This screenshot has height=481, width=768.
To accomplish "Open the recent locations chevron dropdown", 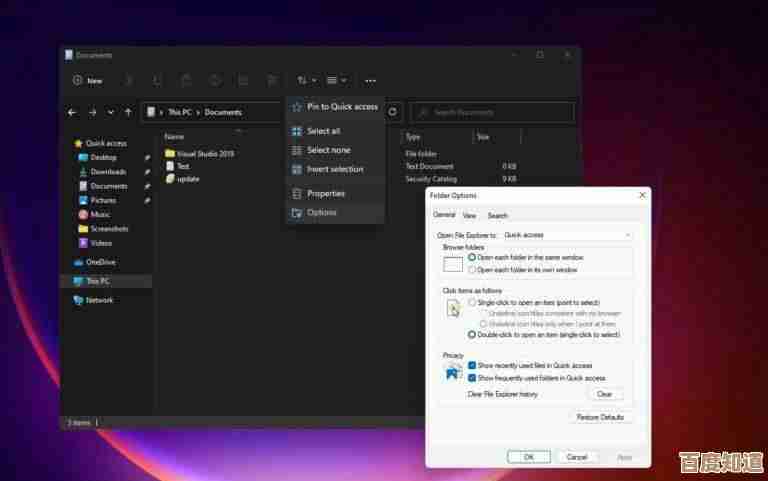I will point(110,112).
